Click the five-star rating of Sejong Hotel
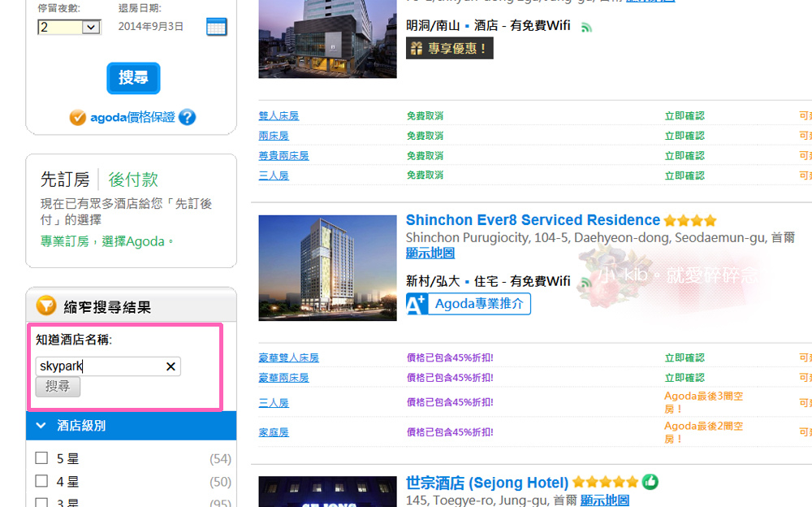 pos(606,483)
